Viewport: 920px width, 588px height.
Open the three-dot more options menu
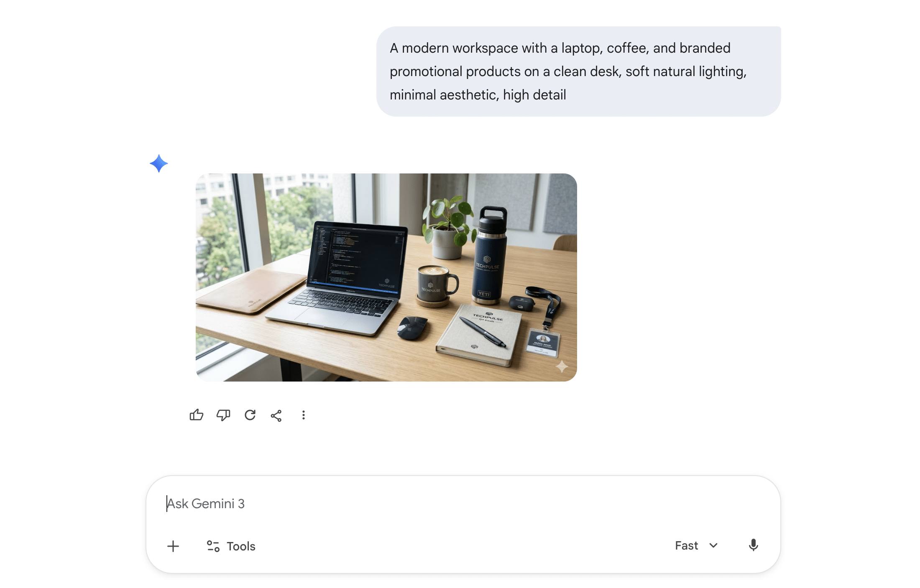pyautogui.click(x=304, y=415)
